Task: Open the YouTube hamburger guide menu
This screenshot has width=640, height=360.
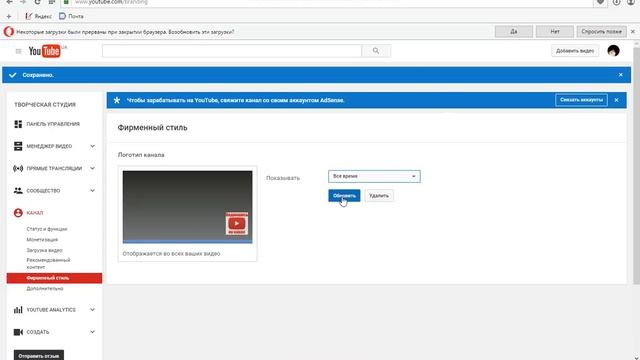Action: (18, 51)
